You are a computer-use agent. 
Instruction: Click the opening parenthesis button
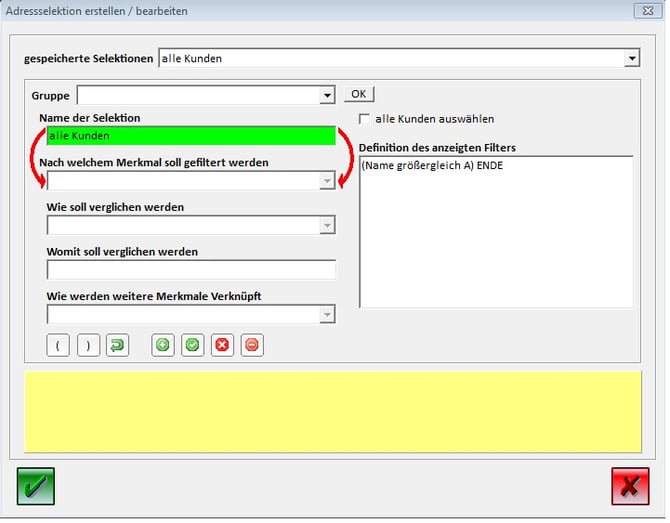click(58, 346)
